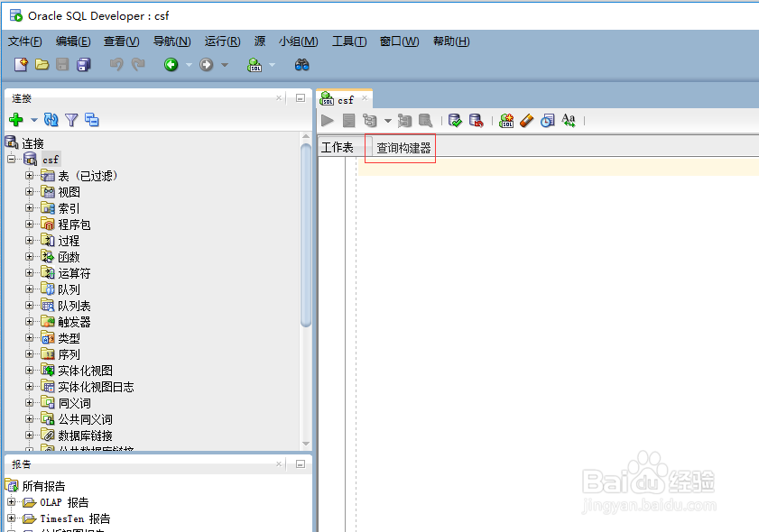Click the Clear eraser icon
The width and height of the screenshot is (759, 532).
(x=527, y=121)
